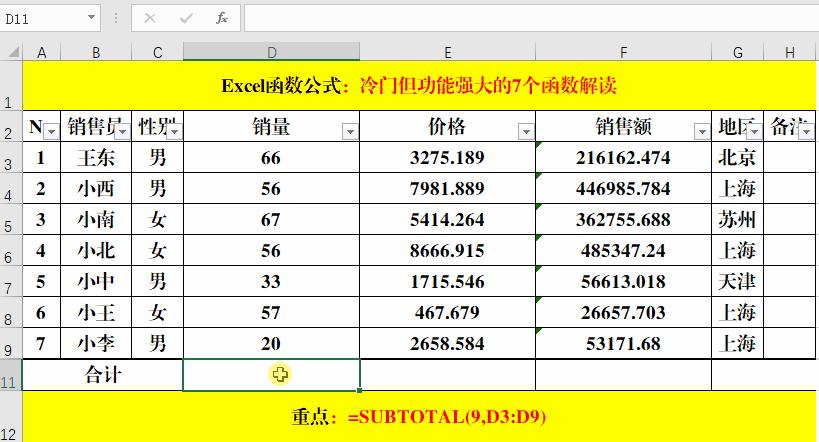Viewport: 819px width, 442px height.
Task: Select column E header
Action: click(448, 52)
